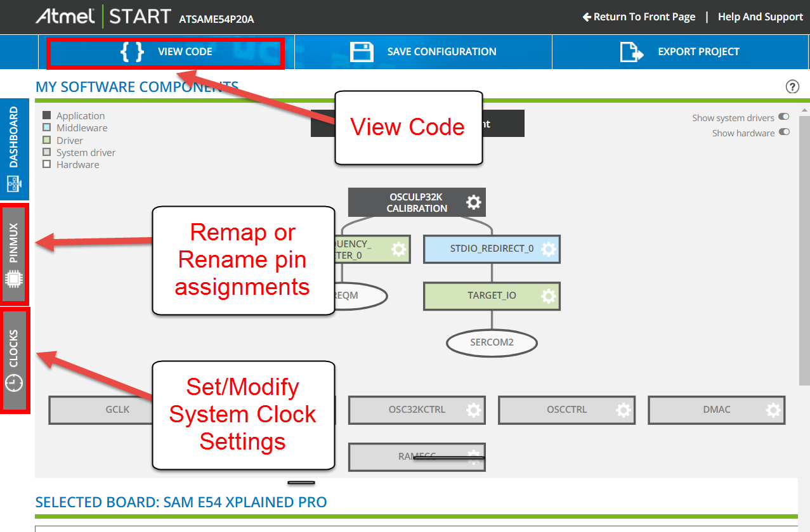Toggle Show system drivers switch

click(x=784, y=117)
